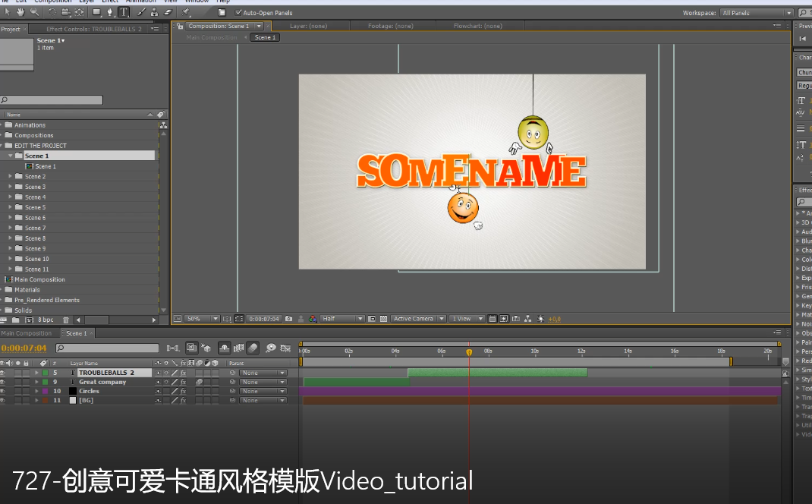812x504 pixels.
Task: Select the Eraser tool
Action: pyautogui.click(x=168, y=12)
